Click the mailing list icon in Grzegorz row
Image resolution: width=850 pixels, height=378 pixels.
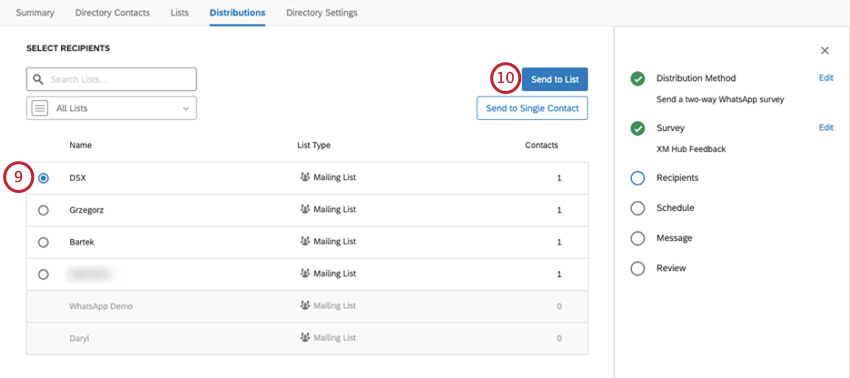(305, 209)
